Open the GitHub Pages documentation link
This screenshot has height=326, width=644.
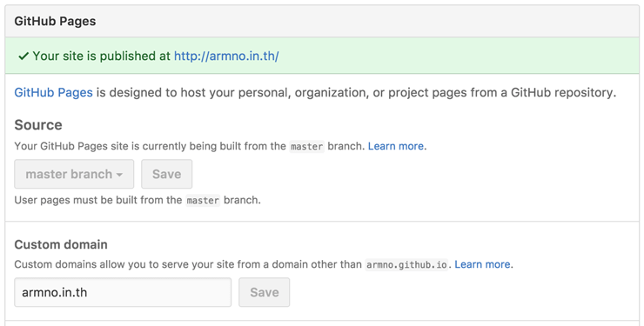point(53,93)
